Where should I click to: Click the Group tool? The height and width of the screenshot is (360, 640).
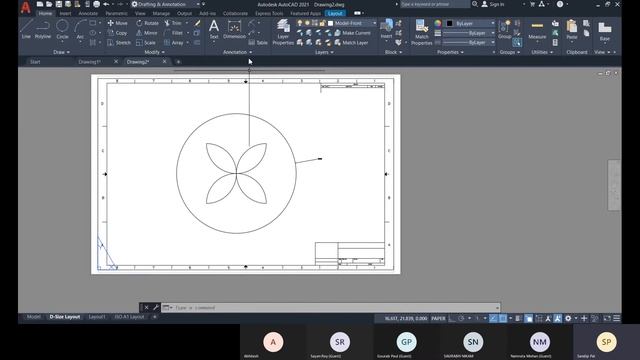pos(504,29)
